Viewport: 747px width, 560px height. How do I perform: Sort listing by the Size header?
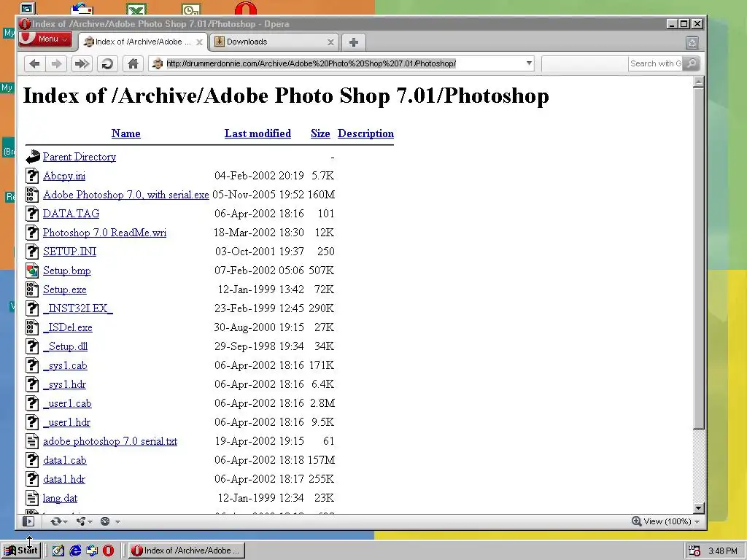(x=320, y=133)
